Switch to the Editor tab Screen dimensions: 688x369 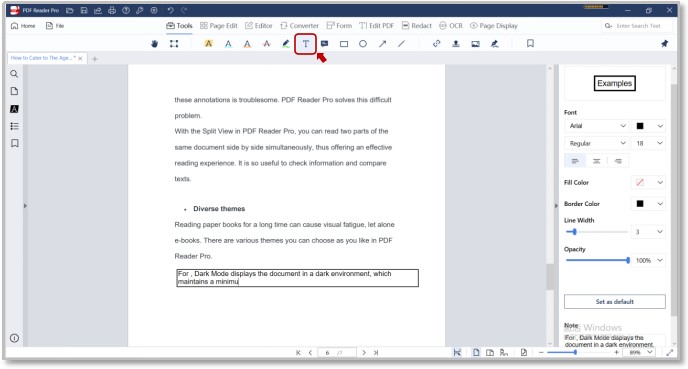pyautogui.click(x=259, y=26)
